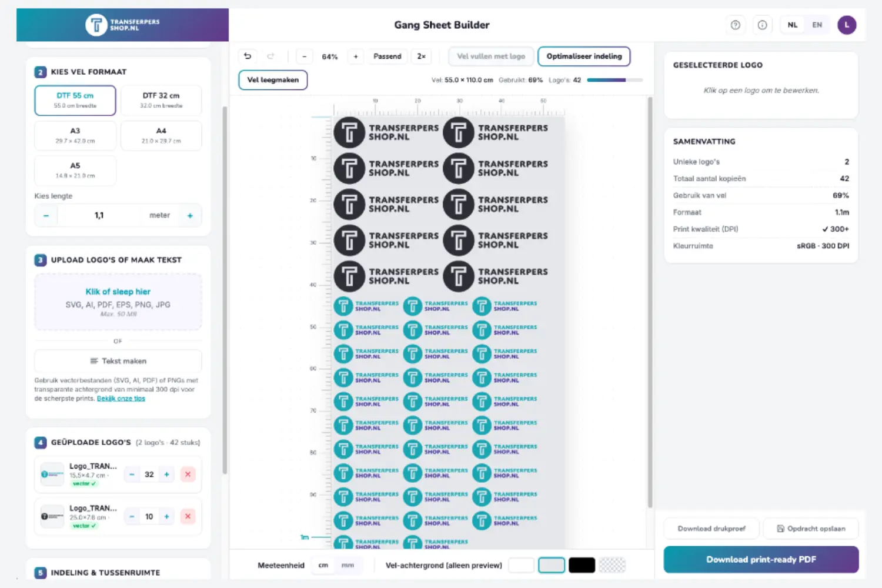Click the quantity field showing 10
The width and height of the screenshot is (882, 588).
click(149, 516)
